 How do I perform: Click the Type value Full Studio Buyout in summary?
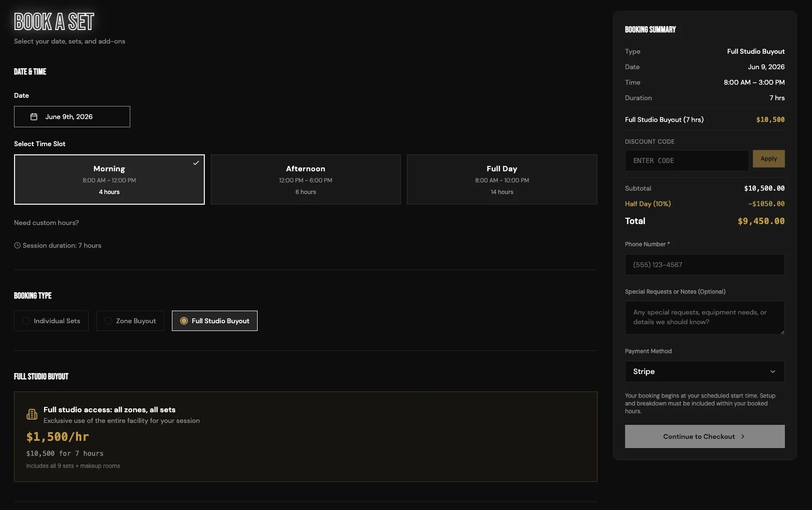pyautogui.click(x=756, y=51)
